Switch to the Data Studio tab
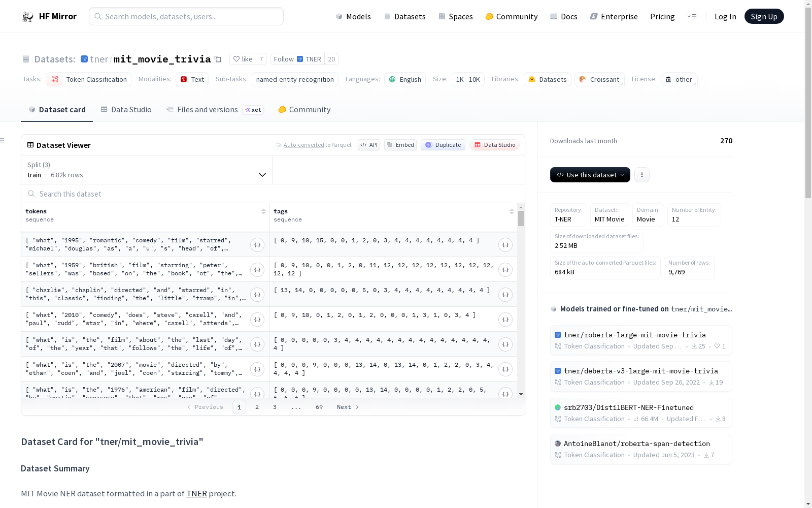This screenshot has height=508, width=812. coord(126,110)
